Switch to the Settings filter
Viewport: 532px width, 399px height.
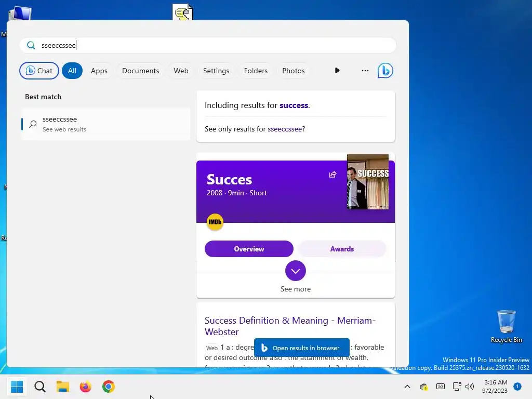(x=216, y=71)
